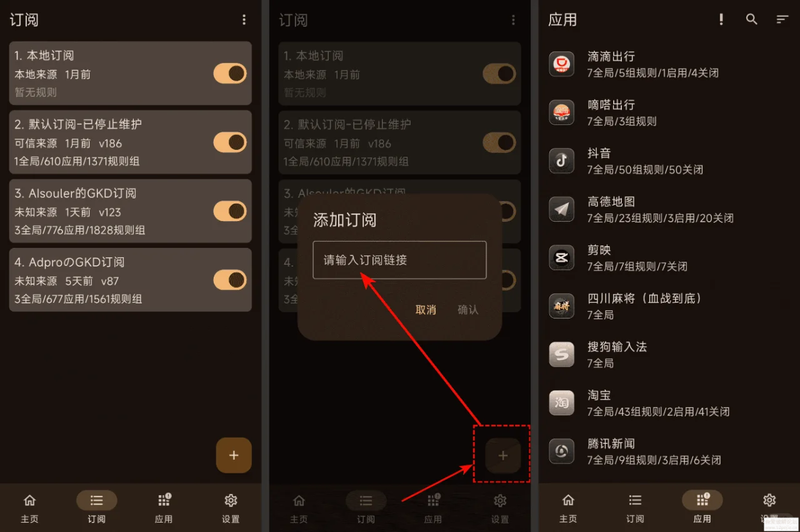Open the Alsouler的GKD订阅 card in left panel
This screenshot has height=532, width=800.
[x=131, y=211]
